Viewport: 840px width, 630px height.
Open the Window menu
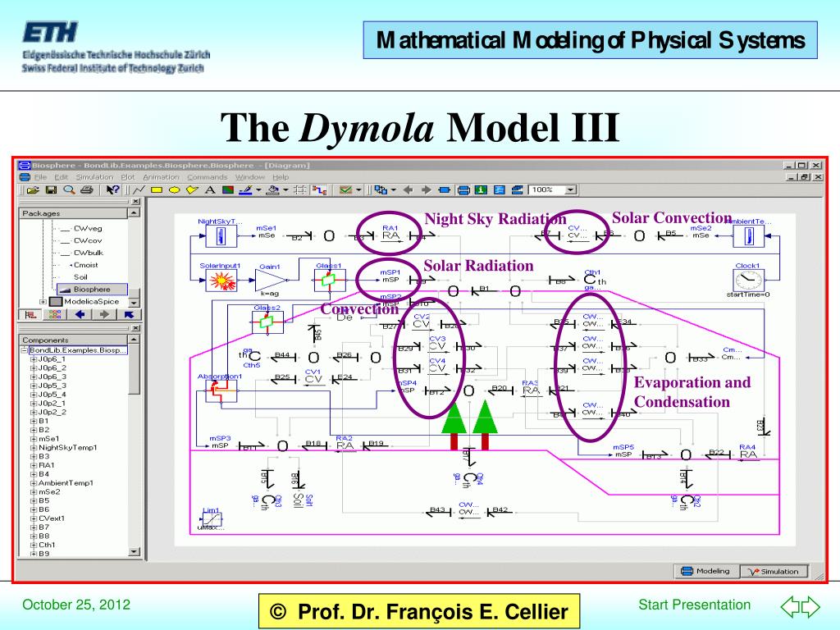click(x=250, y=177)
